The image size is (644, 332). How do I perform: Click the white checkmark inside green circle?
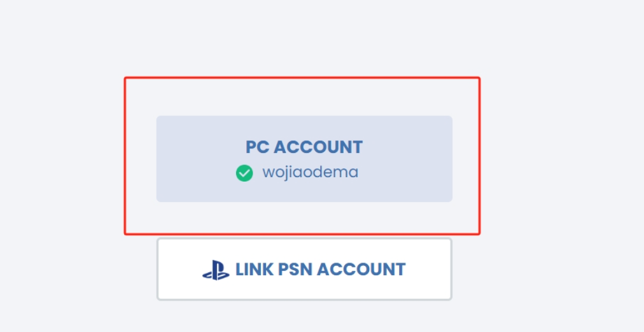point(244,173)
